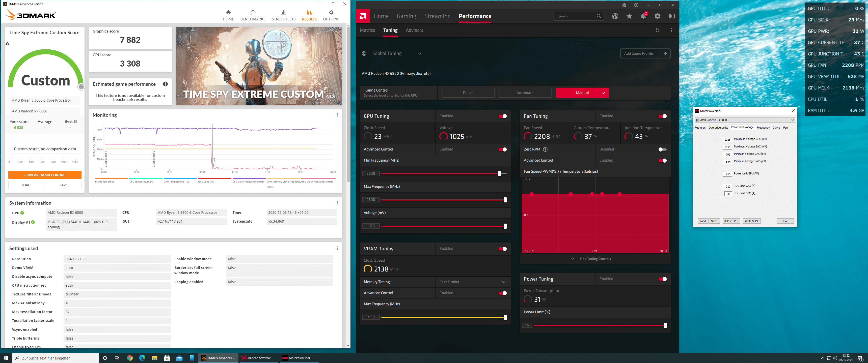868x363 pixels.
Task: Click Write SPPT in MorePowerTool
Action: 751,221
